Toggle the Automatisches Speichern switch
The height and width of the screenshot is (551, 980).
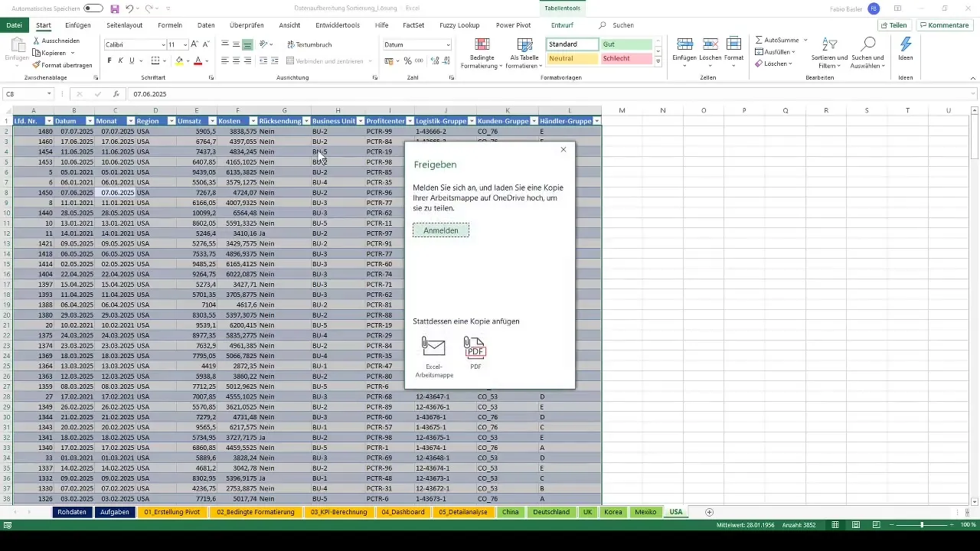click(93, 8)
